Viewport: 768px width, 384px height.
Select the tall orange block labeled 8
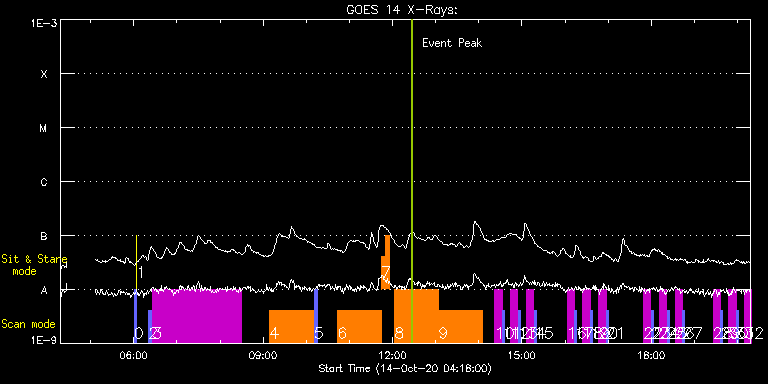416,316
